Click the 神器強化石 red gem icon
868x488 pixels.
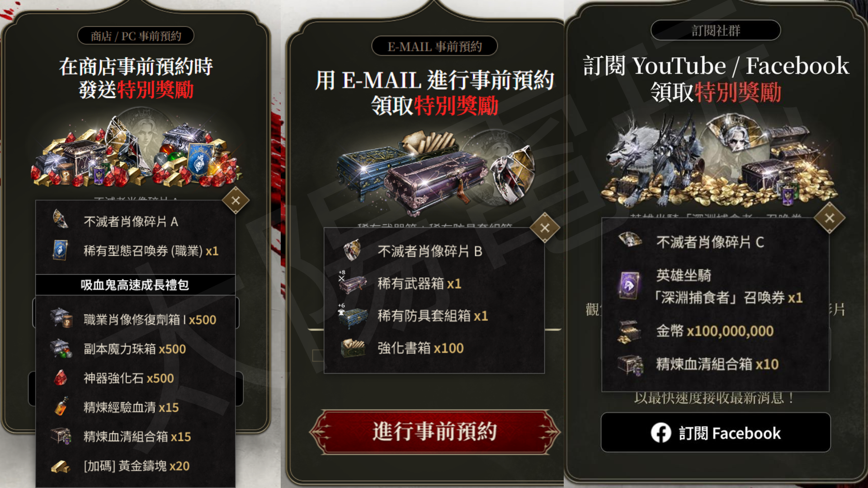[x=61, y=378]
